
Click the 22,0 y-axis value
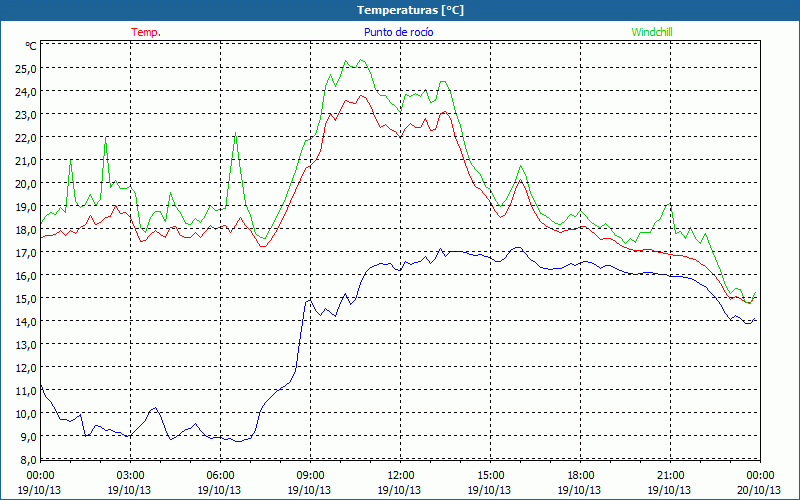pos(26,138)
